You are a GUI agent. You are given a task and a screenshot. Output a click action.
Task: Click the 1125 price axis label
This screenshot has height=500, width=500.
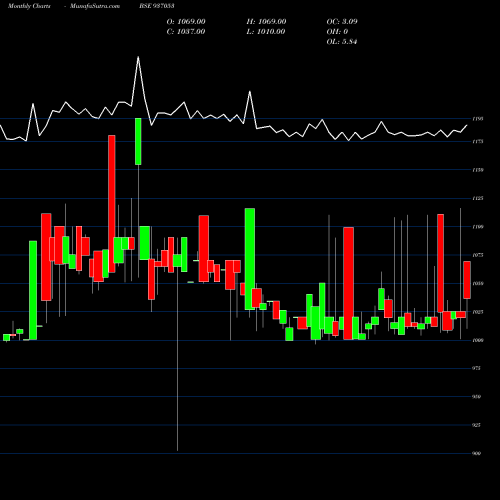(x=477, y=198)
